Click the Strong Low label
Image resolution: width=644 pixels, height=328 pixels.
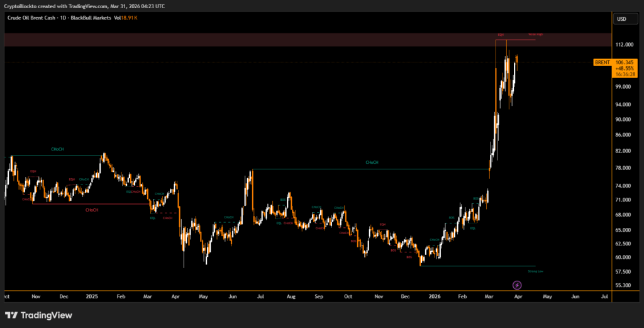(535, 271)
